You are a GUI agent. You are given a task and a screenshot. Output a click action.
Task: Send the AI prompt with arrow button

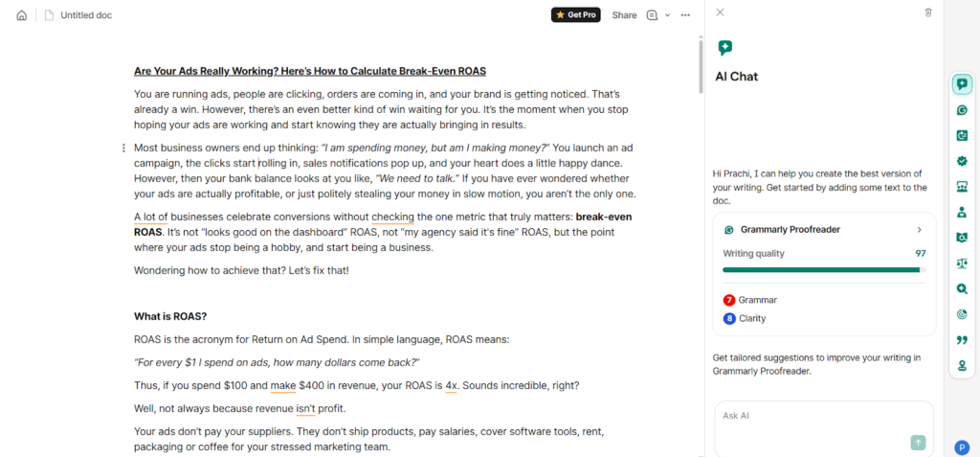(x=918, y=442)
